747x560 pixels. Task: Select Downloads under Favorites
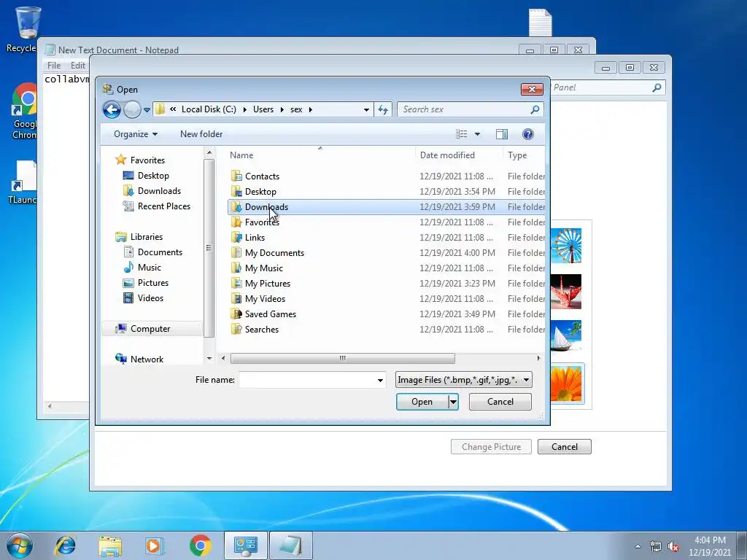click(x=152, y=191)
